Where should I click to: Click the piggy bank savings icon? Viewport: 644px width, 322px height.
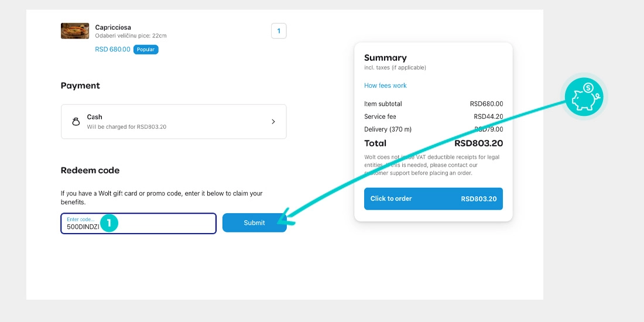pos(584,97)
